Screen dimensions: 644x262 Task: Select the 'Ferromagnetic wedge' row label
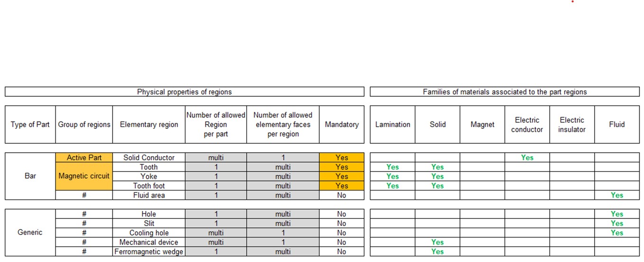(x=149, y=252)
